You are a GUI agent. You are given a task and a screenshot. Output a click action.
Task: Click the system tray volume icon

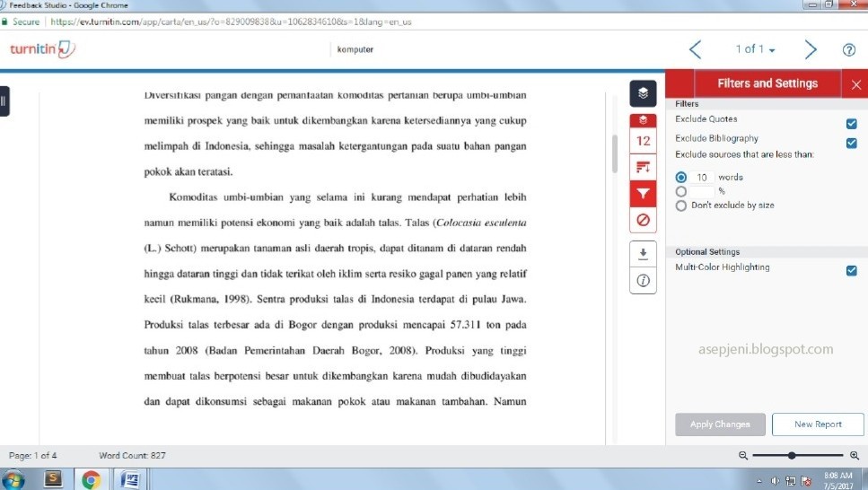click(775, 481)
